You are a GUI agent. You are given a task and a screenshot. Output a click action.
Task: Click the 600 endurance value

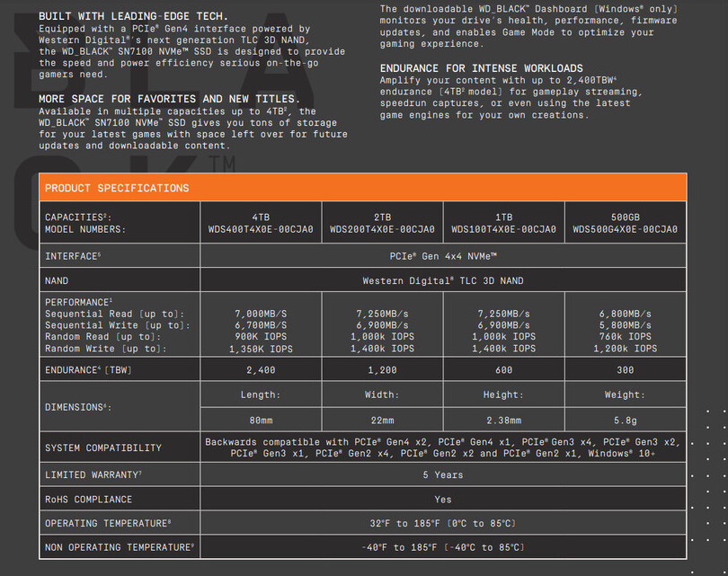503,370
